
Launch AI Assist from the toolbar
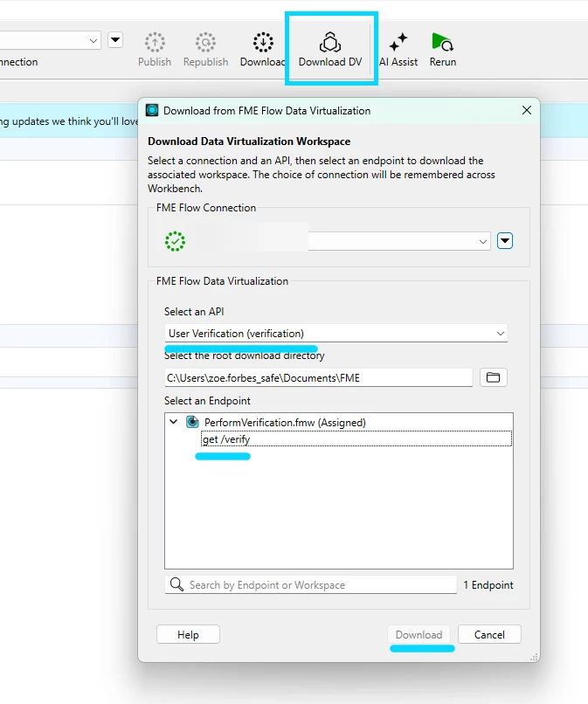click(398, 49)
